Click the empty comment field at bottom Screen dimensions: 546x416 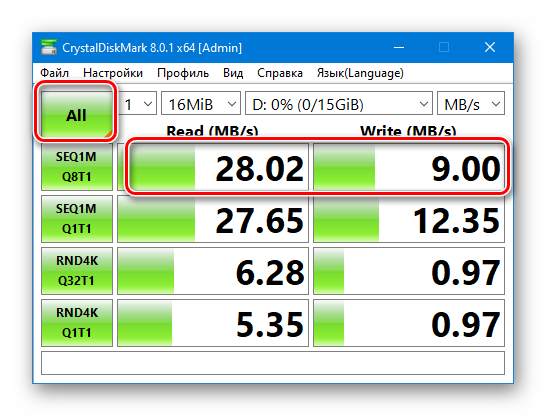click(x=273, y=363)
